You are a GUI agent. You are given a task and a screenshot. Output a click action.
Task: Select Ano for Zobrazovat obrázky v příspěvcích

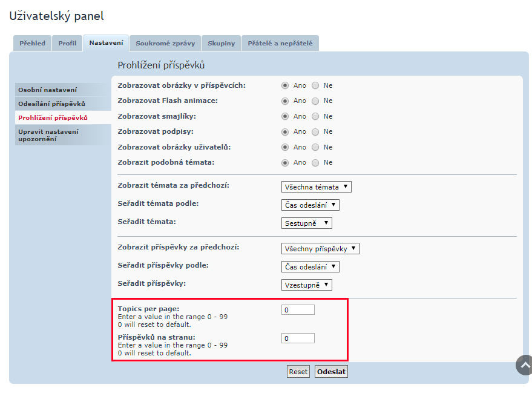pos(285,85)
